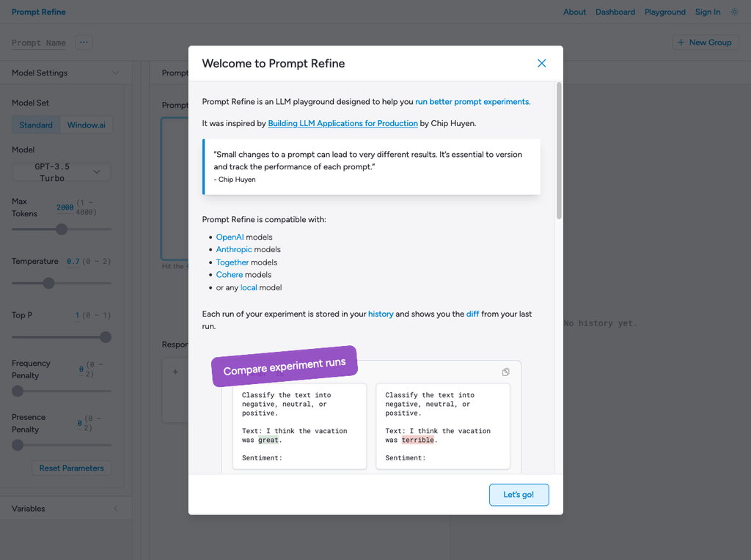Close the Welcome to Prompt Refine dialog

542,63
